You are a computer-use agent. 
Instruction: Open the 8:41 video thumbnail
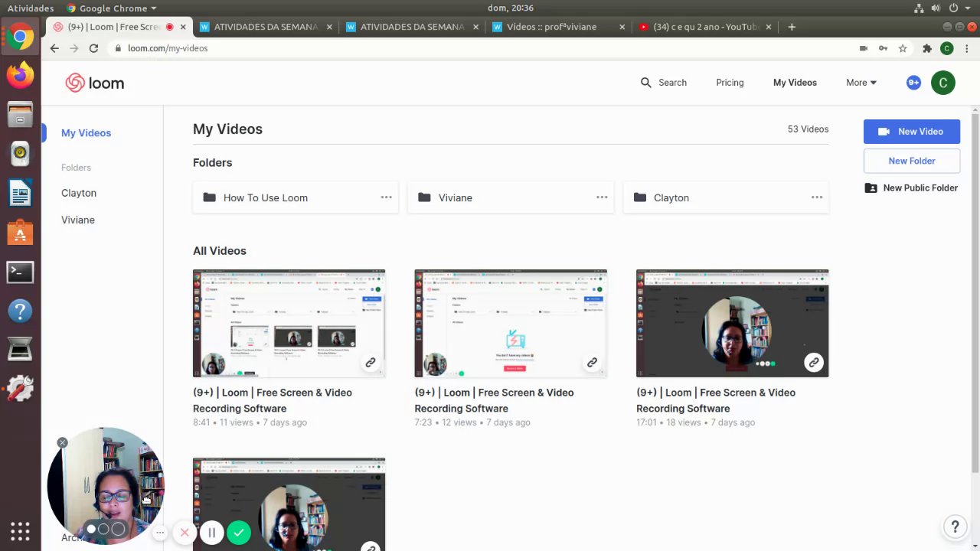289,323
